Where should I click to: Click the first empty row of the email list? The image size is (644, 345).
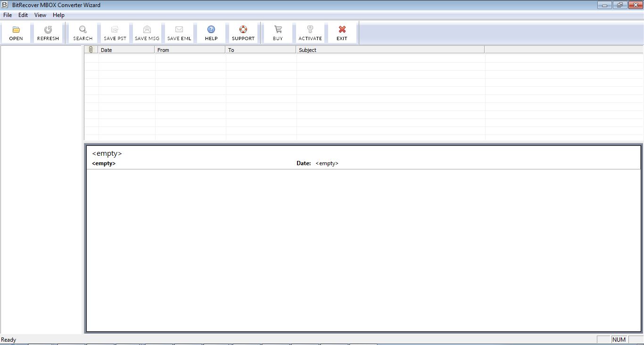coord(363,59)
